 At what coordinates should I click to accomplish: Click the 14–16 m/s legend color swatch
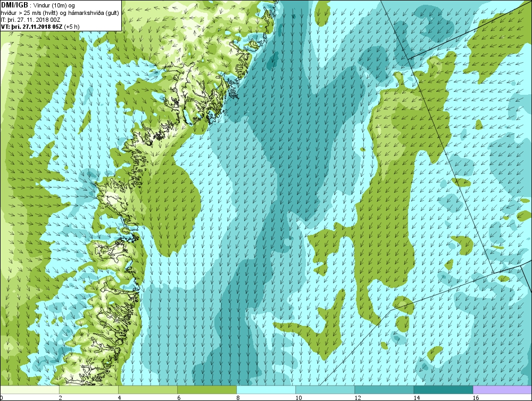[443, 390]
